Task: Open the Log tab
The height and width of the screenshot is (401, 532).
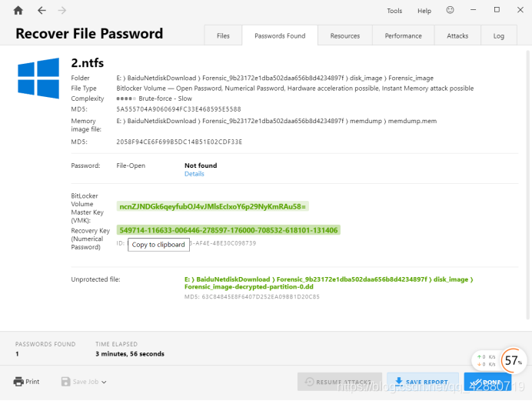Action: [x=499, y=35]
